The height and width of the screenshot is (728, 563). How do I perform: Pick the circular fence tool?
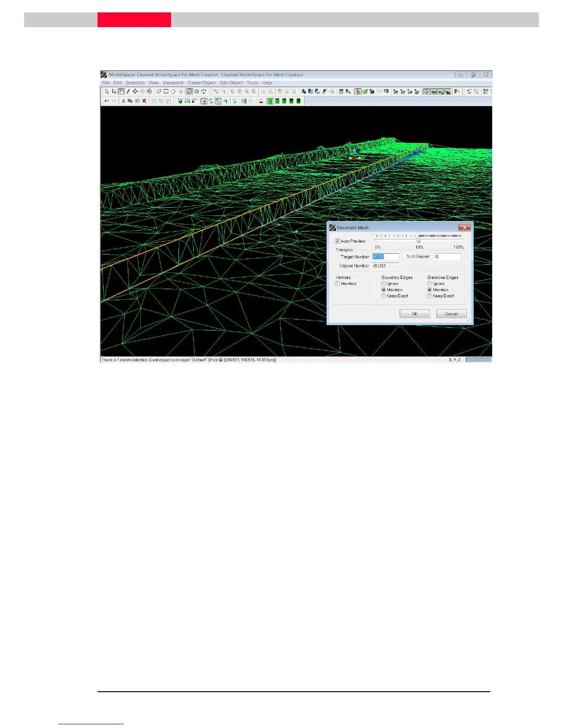point(173,91)
